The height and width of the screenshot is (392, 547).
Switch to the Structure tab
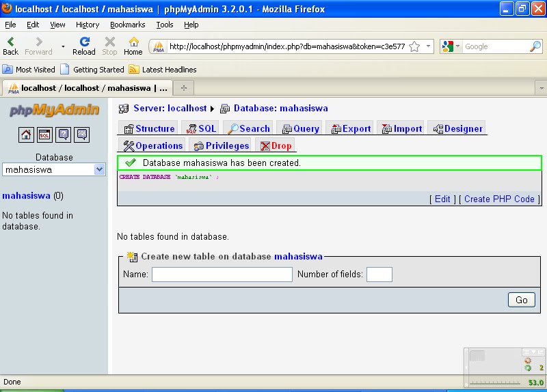click(x=149, y=128)
